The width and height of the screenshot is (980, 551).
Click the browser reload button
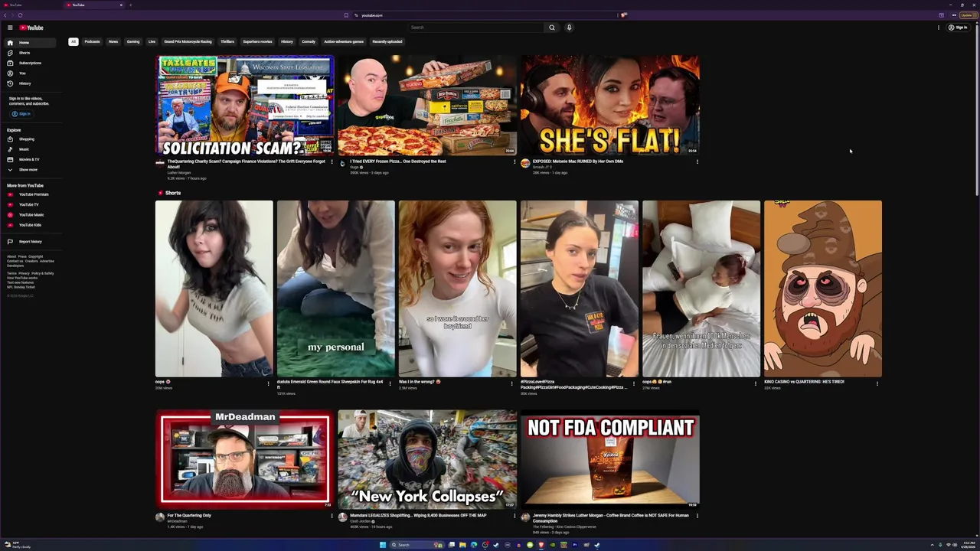(x=20, y=15)
